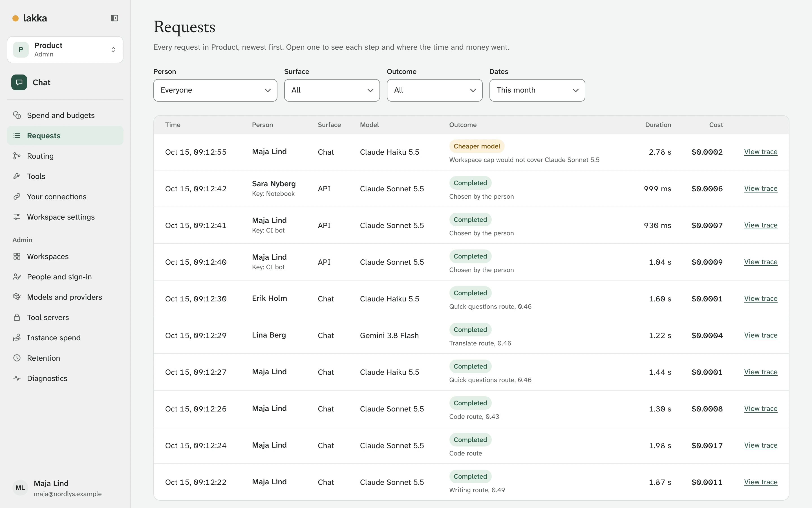Click the ML avatar circle

tap(20, 488)
